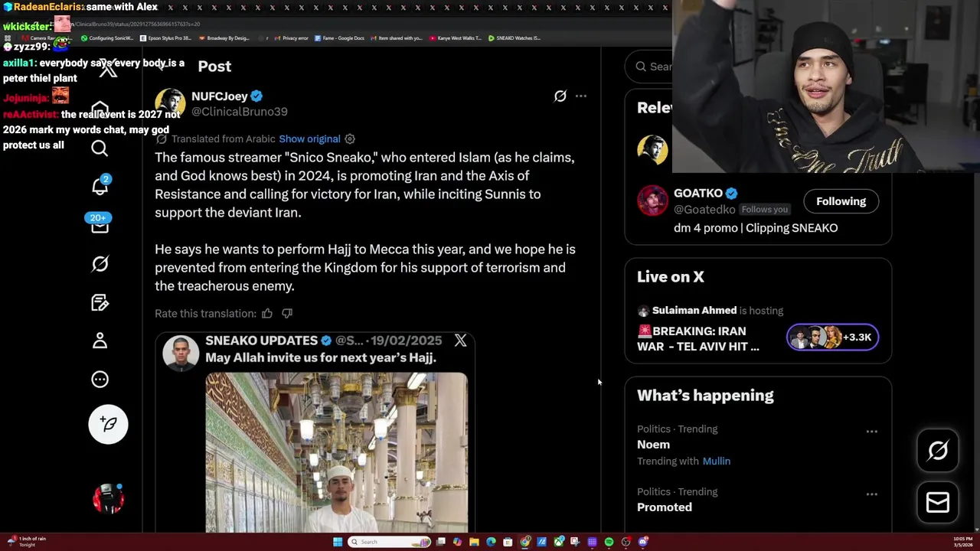Open OBS Studio on taskbar
Viewport: 980px width, 551px height.
tap(626, 542)
